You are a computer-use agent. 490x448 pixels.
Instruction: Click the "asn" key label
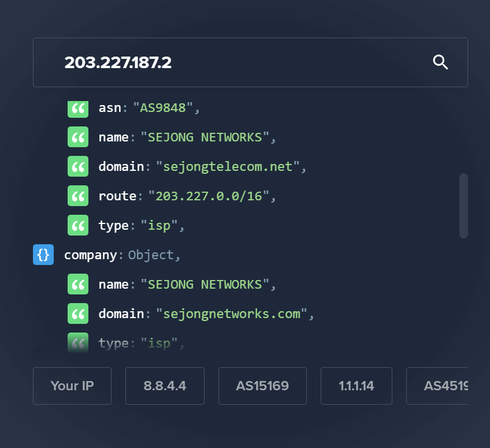pos(110,108)
